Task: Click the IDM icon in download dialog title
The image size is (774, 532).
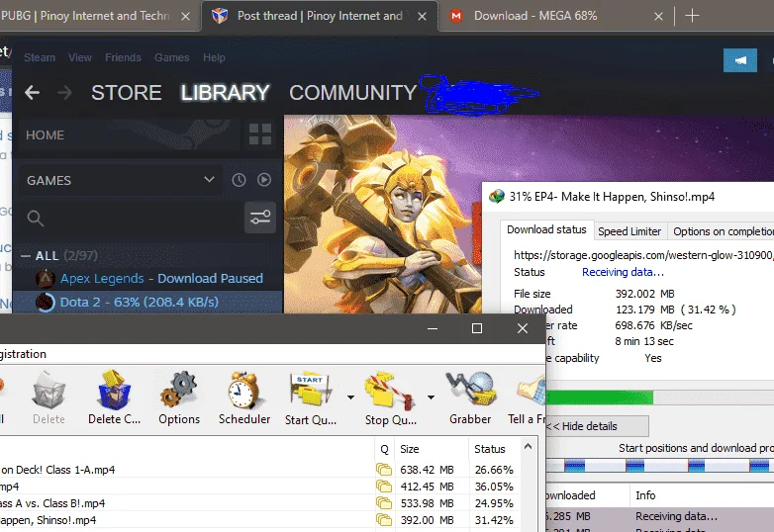Action: (497, 197)
